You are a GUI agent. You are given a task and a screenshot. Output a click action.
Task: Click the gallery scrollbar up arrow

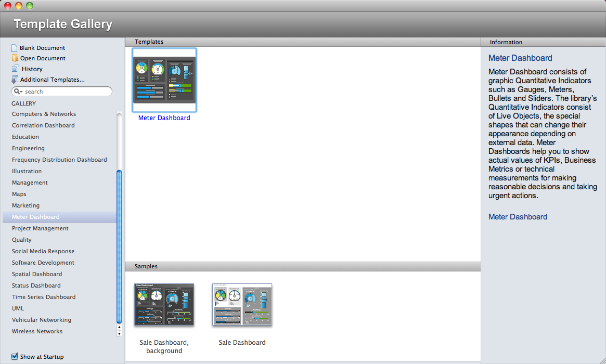click(120, 327)
